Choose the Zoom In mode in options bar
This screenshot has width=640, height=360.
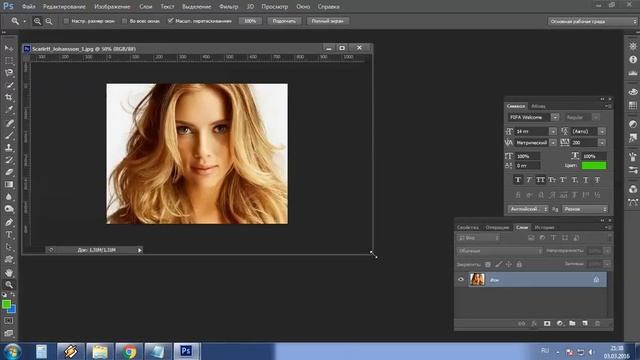pyautogui.click(x=37, y=21)
